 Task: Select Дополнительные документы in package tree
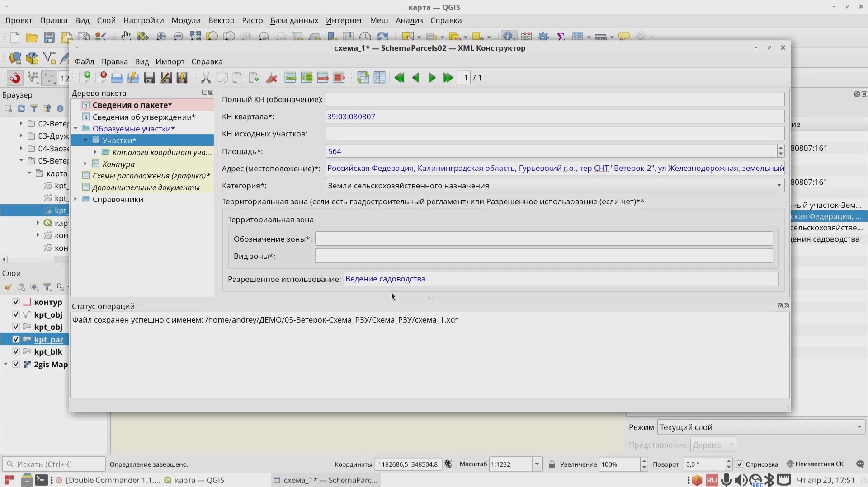click(x=146, y=187)
